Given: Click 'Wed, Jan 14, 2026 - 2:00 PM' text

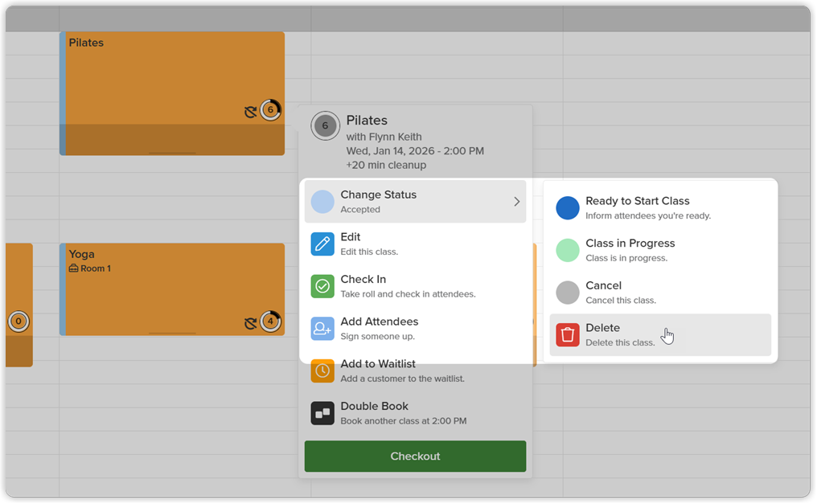Looking at the screenshot, I should click(x=415, y=151).
